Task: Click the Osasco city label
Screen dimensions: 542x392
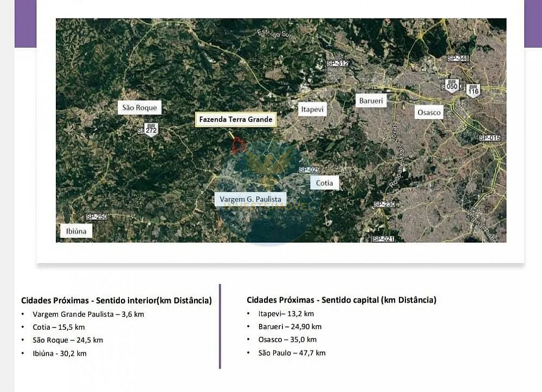Action: pos(429,112)
